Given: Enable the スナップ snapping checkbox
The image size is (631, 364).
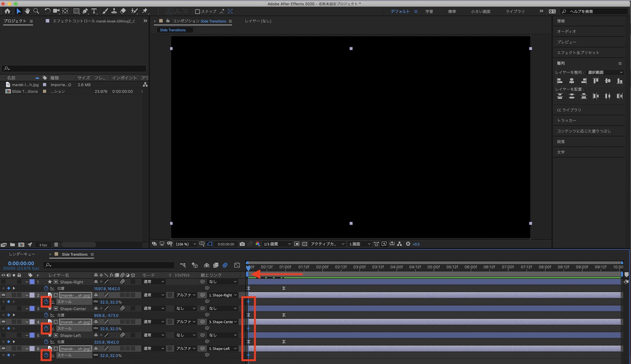Looking at the screenshot, I should pyautogui.click(x=198, y=11).
